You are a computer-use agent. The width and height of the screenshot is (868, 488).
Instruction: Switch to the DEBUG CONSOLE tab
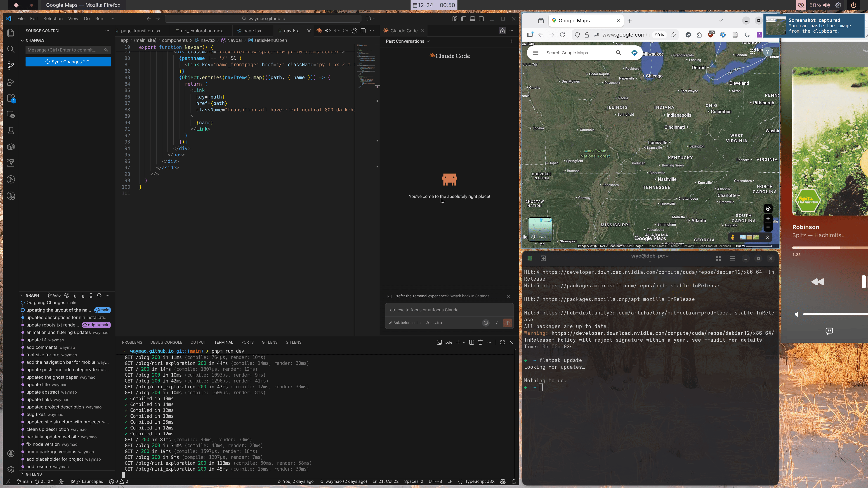pyautogui.click(x=166, y=343)
